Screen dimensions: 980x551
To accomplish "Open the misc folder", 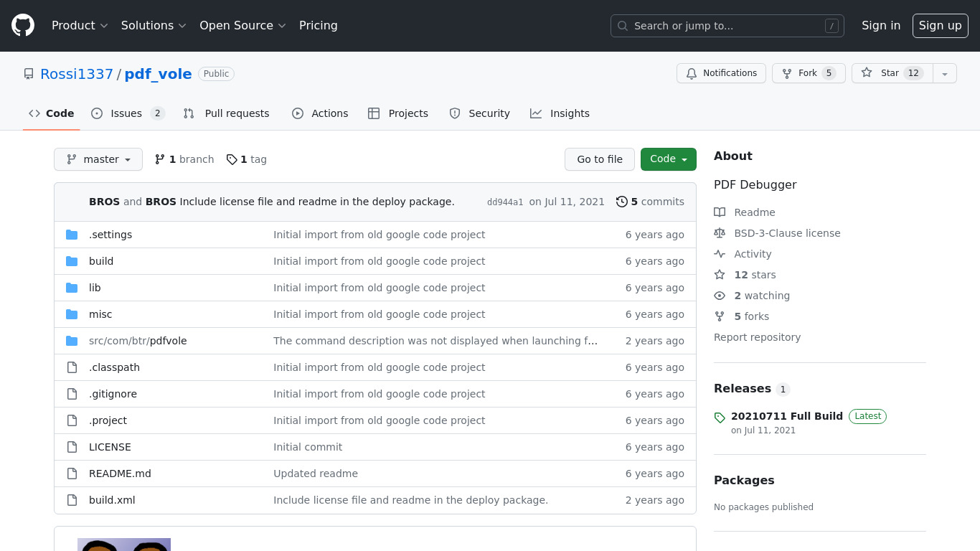I will click(100, 314).
